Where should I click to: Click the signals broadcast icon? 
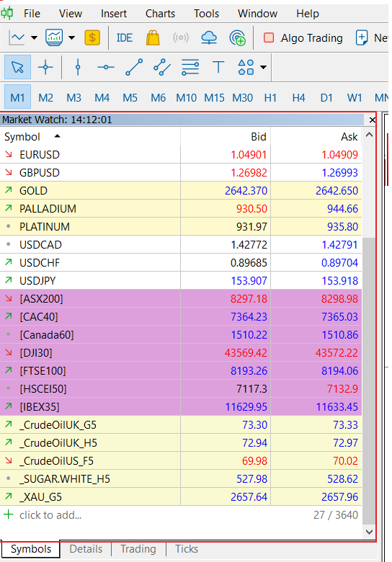[x=181, y=37]
